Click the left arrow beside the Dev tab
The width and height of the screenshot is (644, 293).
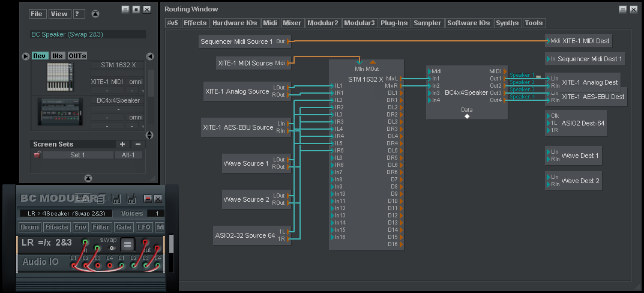[x=25, y=56]
